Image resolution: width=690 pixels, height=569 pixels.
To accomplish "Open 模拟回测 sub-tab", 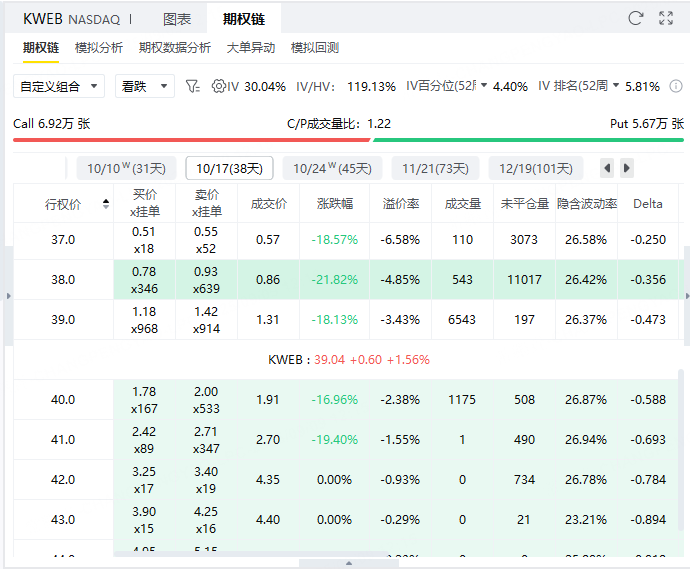I will coord(315,48).
